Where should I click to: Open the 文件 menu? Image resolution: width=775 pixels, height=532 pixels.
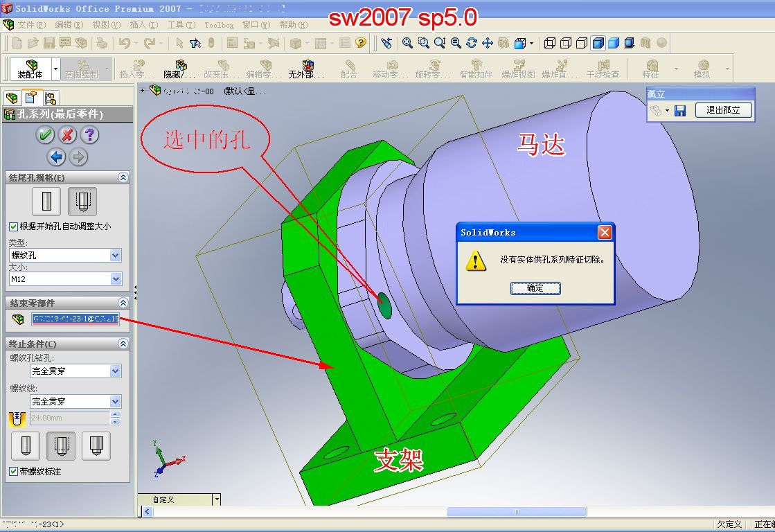[x=32, y=24]
